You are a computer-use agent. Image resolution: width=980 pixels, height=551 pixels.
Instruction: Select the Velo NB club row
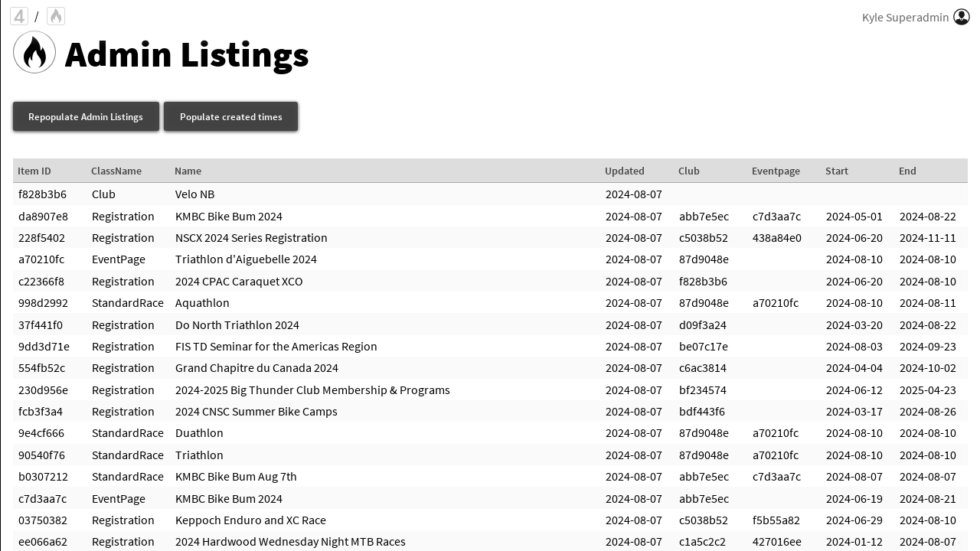coord(194,194)
